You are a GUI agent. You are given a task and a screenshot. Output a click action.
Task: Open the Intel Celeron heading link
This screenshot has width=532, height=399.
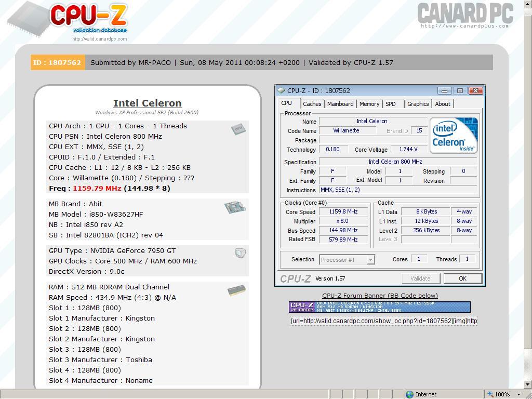(x=147, y=103)
